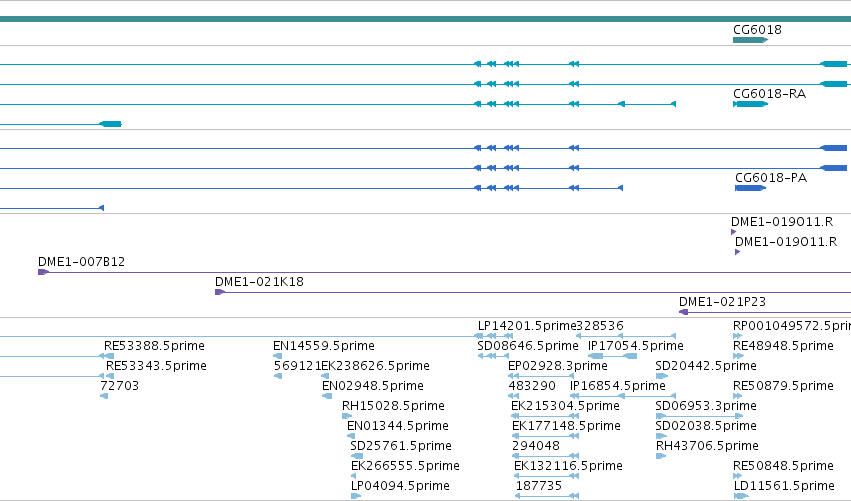Image resolution: width=851 pixels, height=501 pixels.
Task: Click the EK266555.5prime label
Action: pyautogui.click(x=405, y=466)
